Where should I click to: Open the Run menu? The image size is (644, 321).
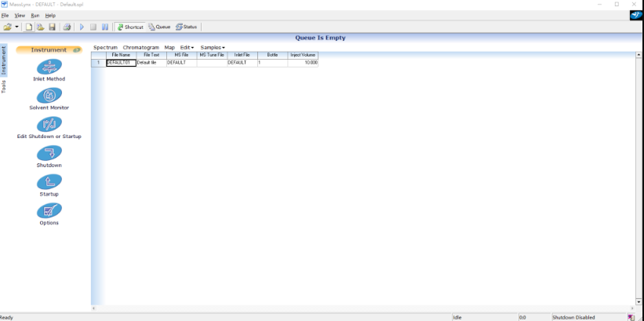(x=35, y=16)
